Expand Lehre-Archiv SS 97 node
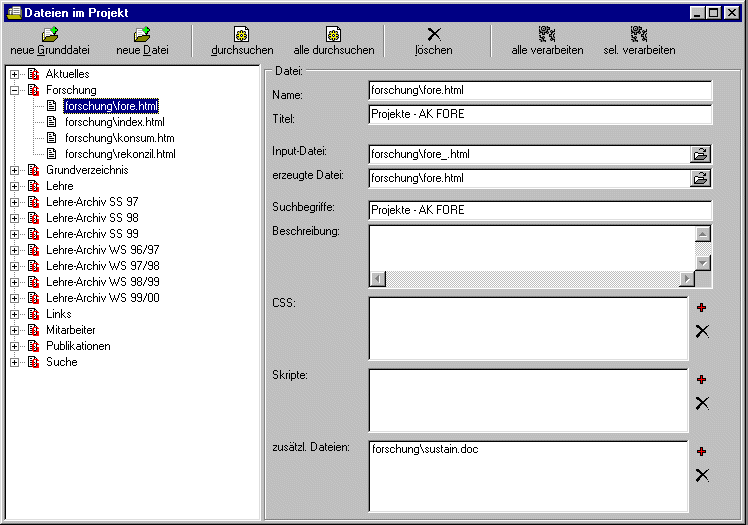Screen dimensions: 748x525 14,202
